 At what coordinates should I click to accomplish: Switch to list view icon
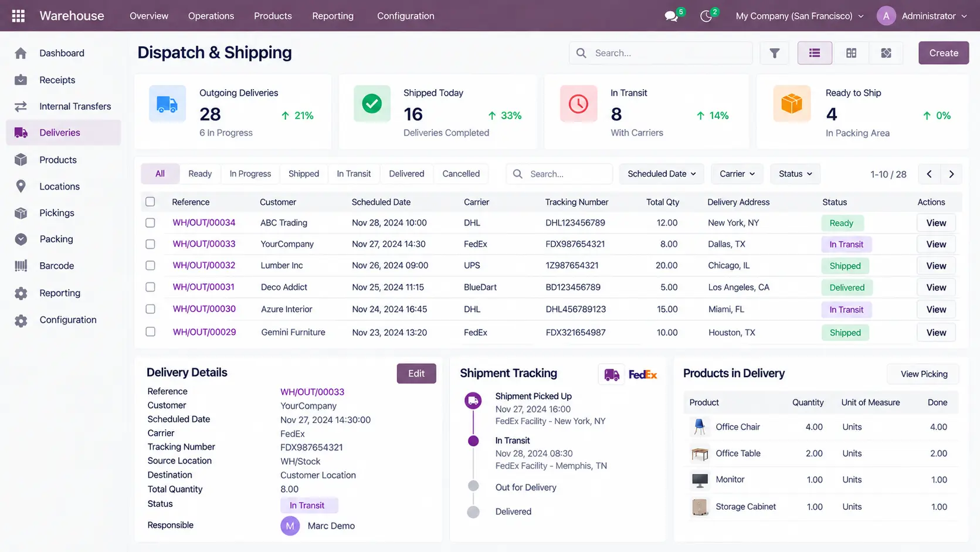tap(815, 53)
